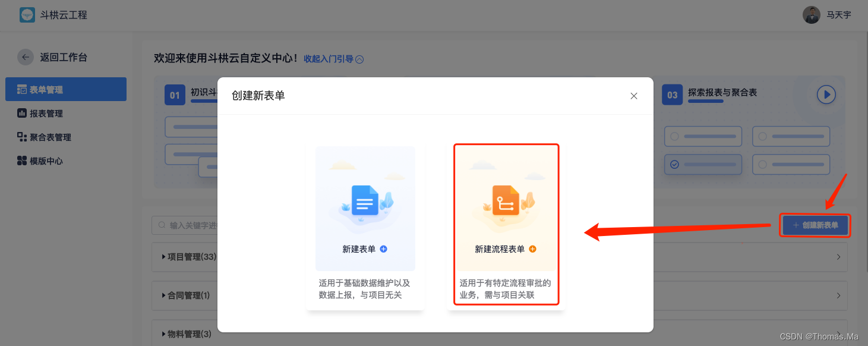This screenshot has width=868, height=346.
Task: Open 聚合表管理 in the sidebar
Action: 66,137
